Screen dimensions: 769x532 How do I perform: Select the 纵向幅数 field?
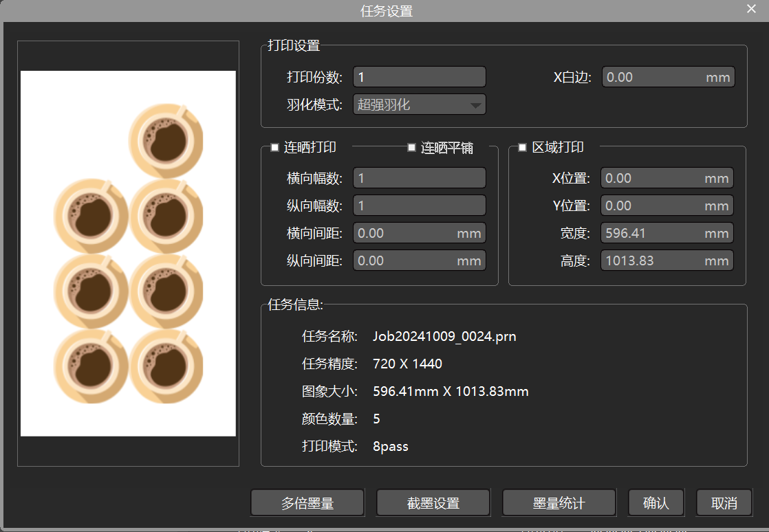[x=420, y=206]
